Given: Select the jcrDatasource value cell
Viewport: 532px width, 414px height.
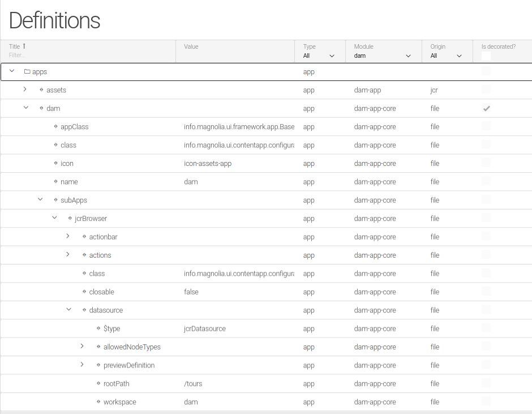Looking at the screenshot, I should click(204, 328).
